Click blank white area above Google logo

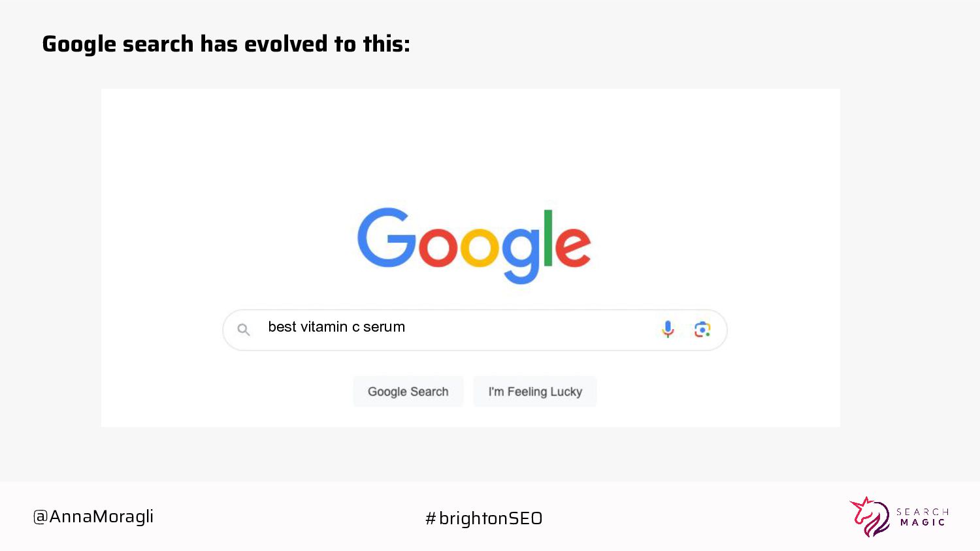[x=470, y=144]
